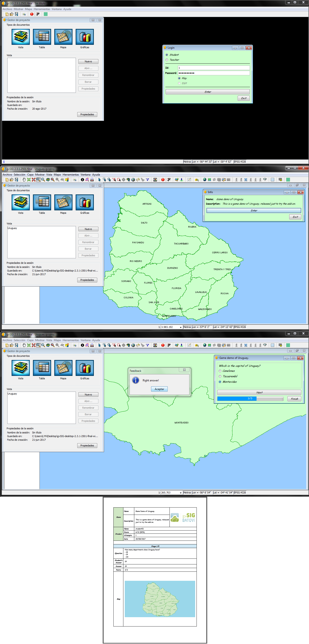Select pan hand tool in the Info dialog window

pos(24,179)
